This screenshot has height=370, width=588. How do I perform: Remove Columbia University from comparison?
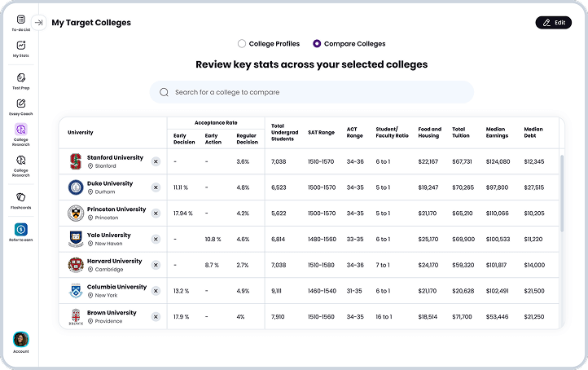156,291
